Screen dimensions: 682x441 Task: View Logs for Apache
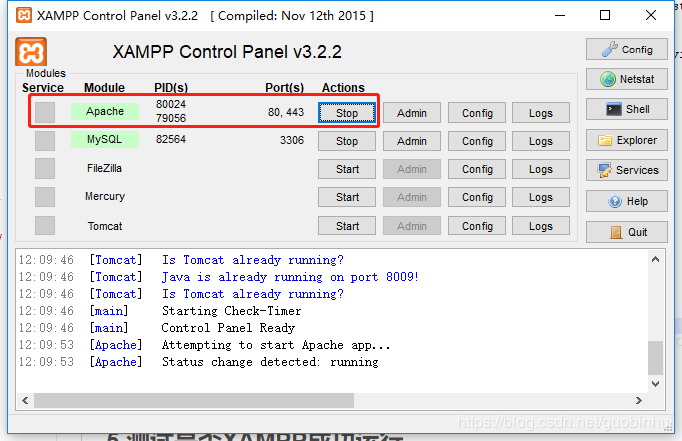click(541, 113)
